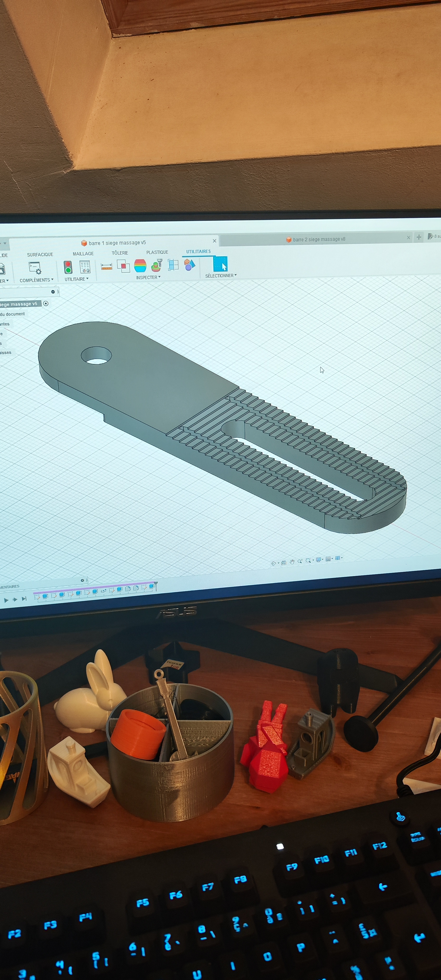Toggle the radio button beside siege massage v5

(x=46, y=303)
